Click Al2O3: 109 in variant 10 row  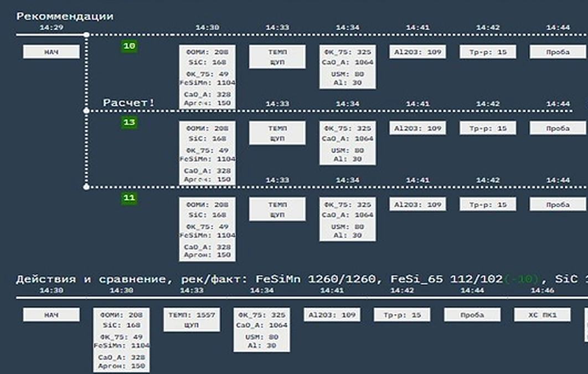(x=417, y=51)
